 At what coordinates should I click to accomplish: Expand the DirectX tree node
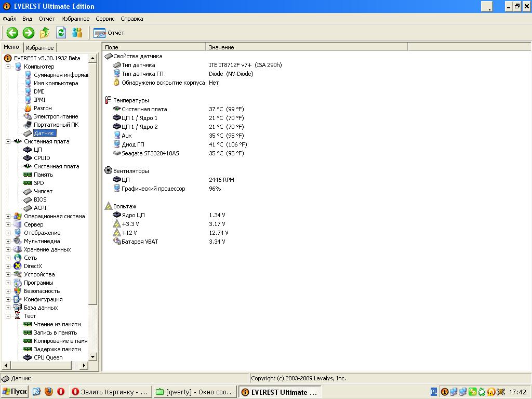click(x=8, y=266)
